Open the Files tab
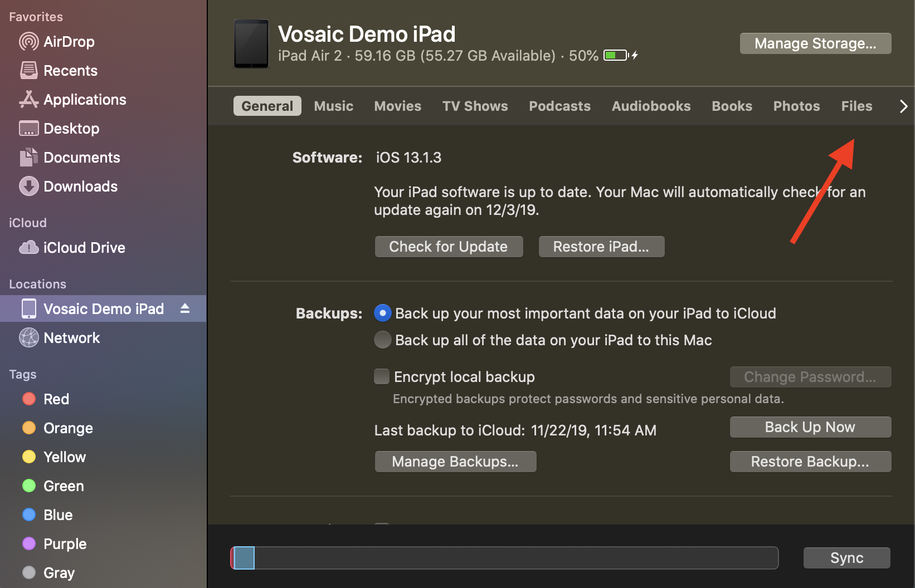915x588 pixels. (x=857, y=106)
